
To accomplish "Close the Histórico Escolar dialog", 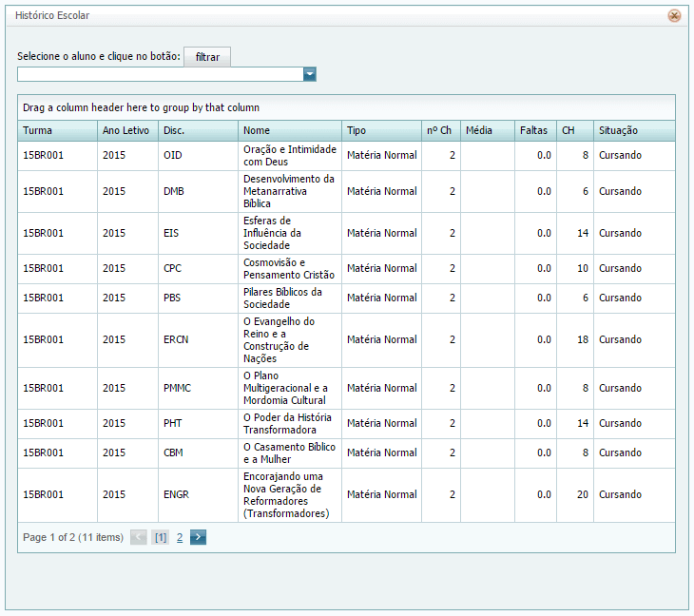I will tap(674, 16).
